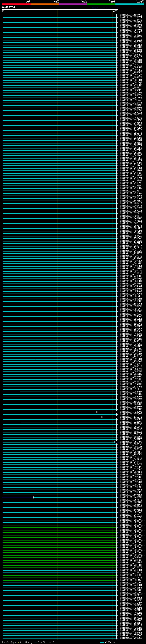Click the =100char. scale legend
146x644 pixels.
tap(109, 642)
